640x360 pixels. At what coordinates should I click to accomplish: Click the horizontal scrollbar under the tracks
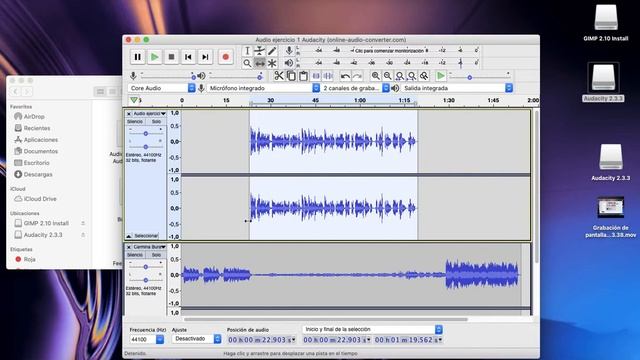coord(326,319)
